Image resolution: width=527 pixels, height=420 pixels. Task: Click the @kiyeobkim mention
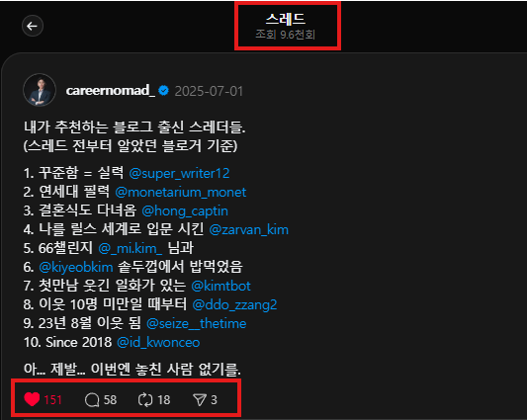click(76, 268)
